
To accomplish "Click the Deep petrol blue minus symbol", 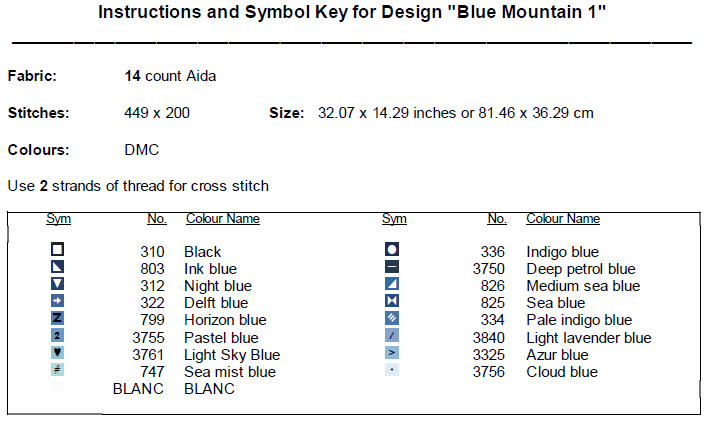I will [392, 268].
